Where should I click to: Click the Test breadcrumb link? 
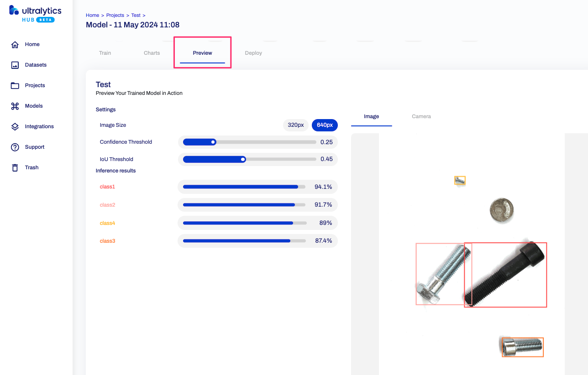coord(136,16)
